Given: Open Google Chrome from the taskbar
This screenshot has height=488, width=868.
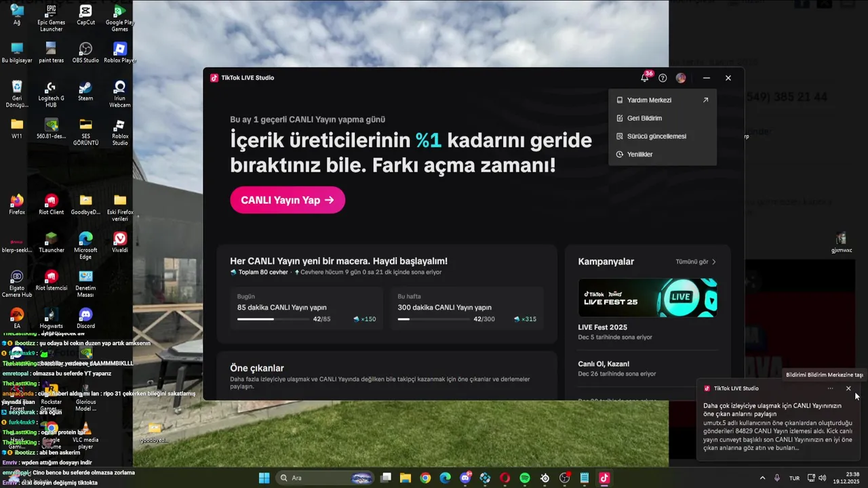Looking at the screenshot, I should [425, 478].
